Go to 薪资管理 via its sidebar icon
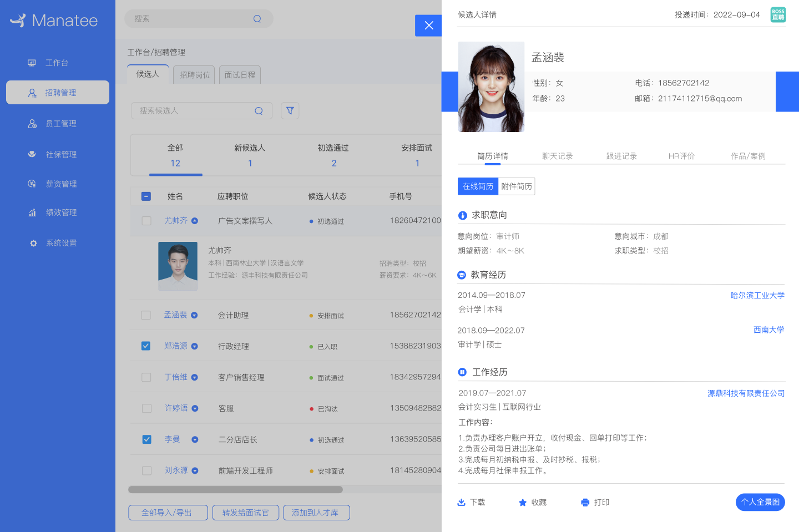 [57, 183]
